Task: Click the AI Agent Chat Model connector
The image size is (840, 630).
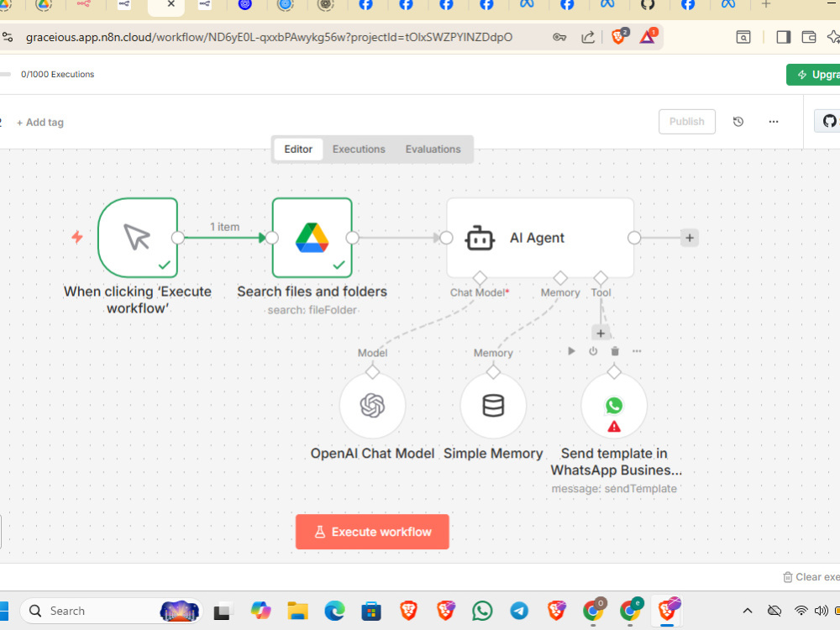Action: point(480,278)
